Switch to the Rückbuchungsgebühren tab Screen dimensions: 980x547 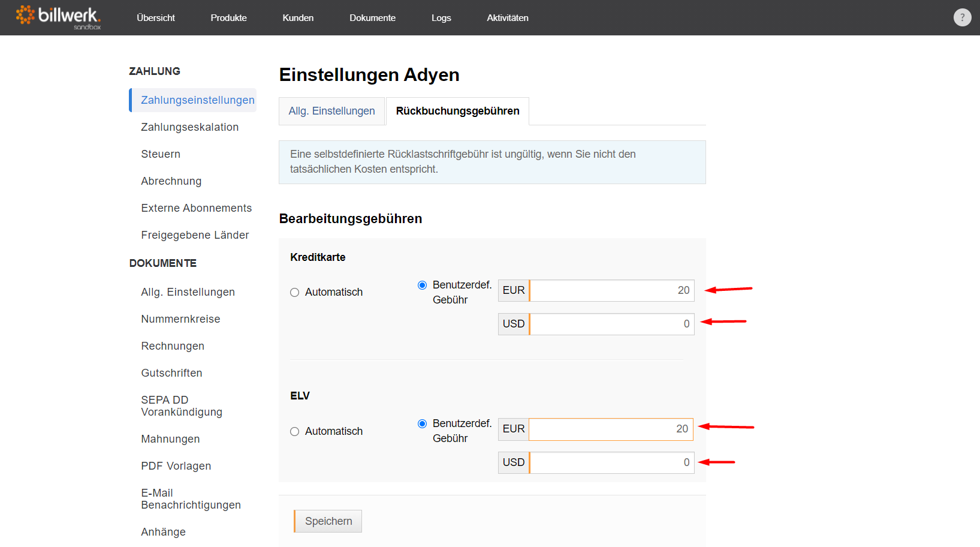[x=457, y=111]
